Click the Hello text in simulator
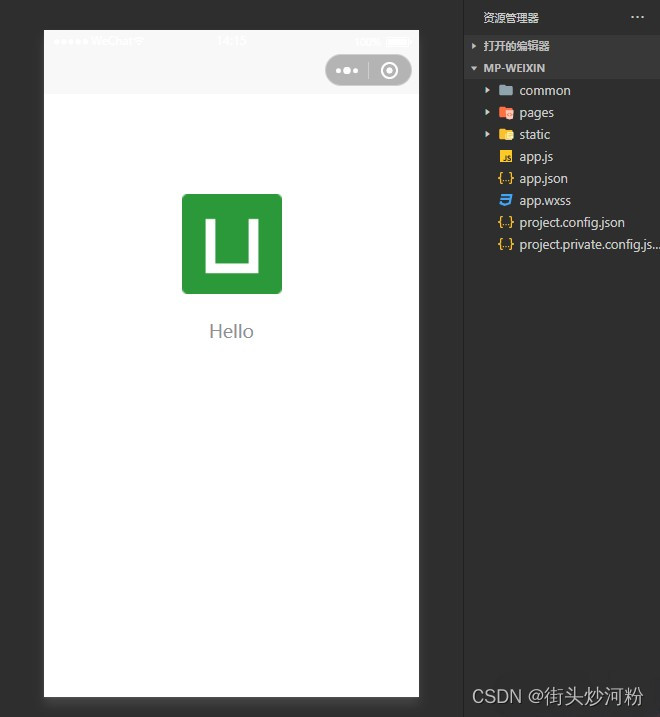Viewport: 660px width, 717px height. point(231,331)
